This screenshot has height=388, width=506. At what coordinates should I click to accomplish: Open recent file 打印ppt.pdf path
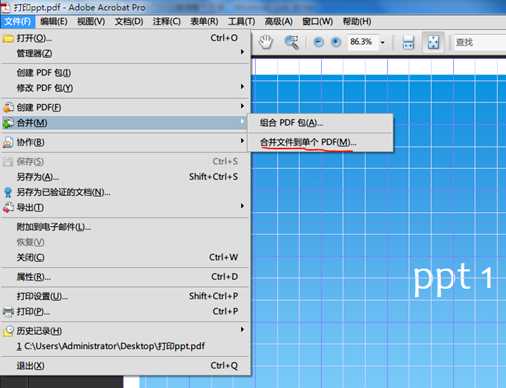coord(125,346)
